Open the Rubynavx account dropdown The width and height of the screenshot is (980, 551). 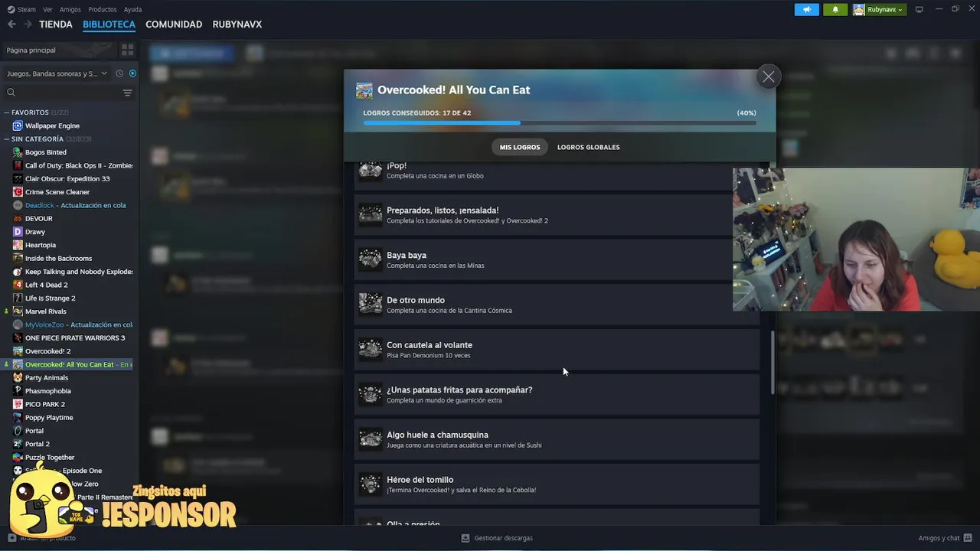(879, 9)
